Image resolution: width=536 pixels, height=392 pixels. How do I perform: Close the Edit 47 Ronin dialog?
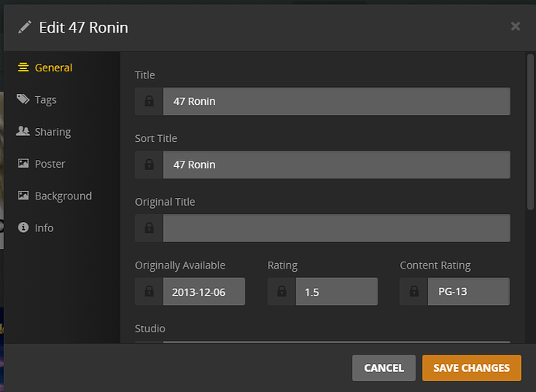point(515,26)
